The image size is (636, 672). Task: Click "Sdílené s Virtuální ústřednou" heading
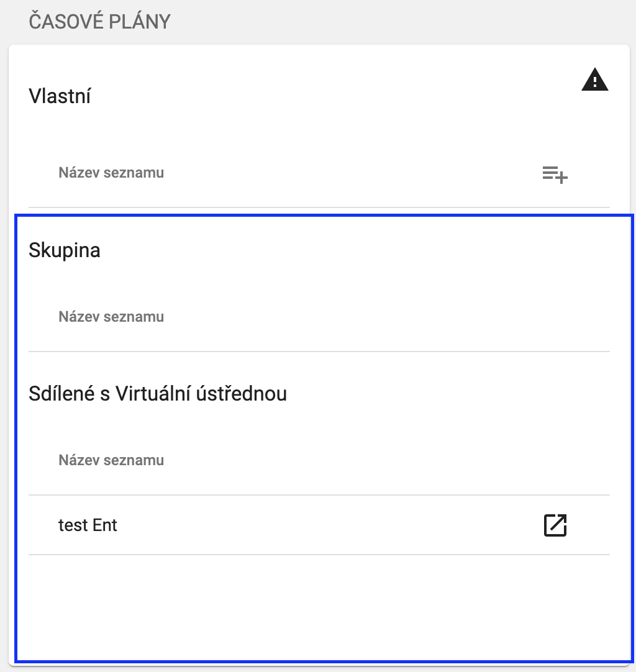158,394
